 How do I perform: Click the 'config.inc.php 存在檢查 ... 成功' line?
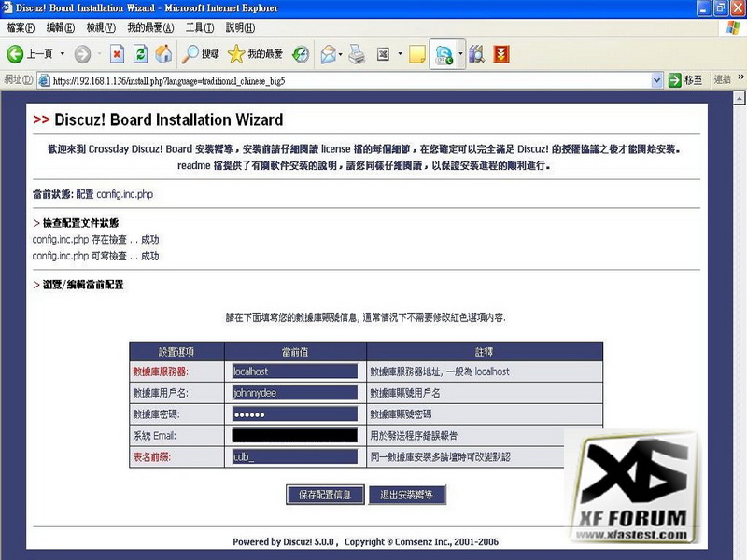click(96, 240)
